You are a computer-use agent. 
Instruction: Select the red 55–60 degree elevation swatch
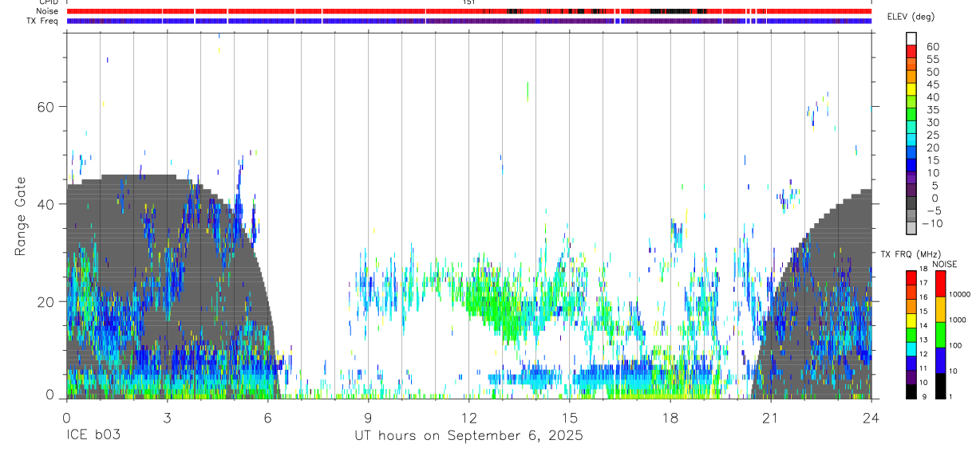[911, 52]
